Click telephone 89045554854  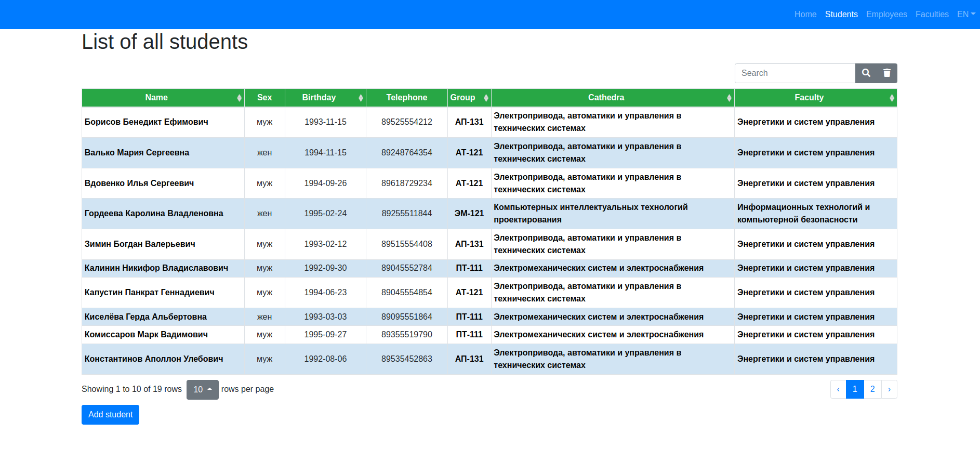pyautogui.click(x=407, y=293)
